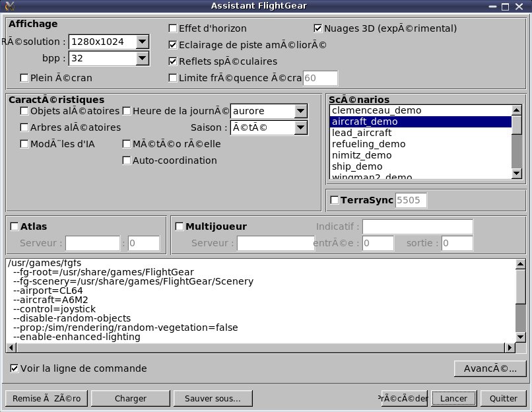Select aircraft_demo scenario
Image resolution: width=532 pixels, height=412 pixels.
coord(420,121)
